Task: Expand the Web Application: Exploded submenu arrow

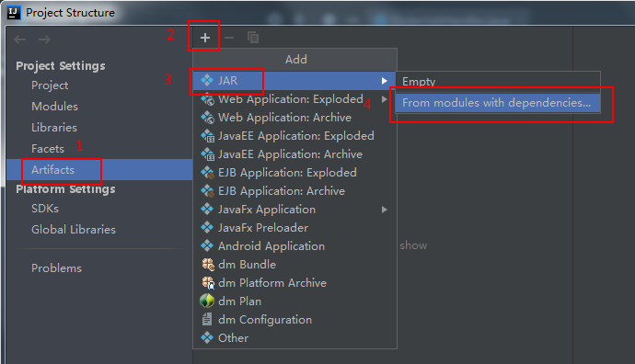Action: point(384,99)
